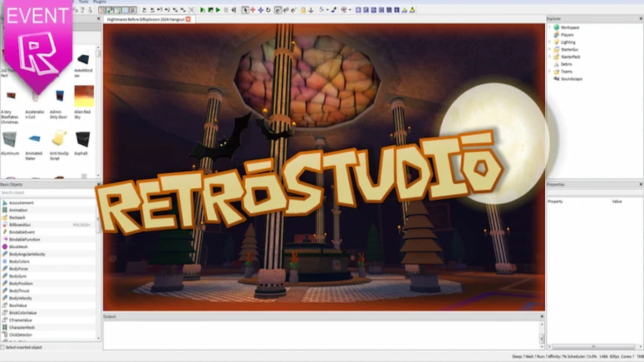Expand the Teams tree node
This screenshot has height=362, width=644.
click(550, 71)
